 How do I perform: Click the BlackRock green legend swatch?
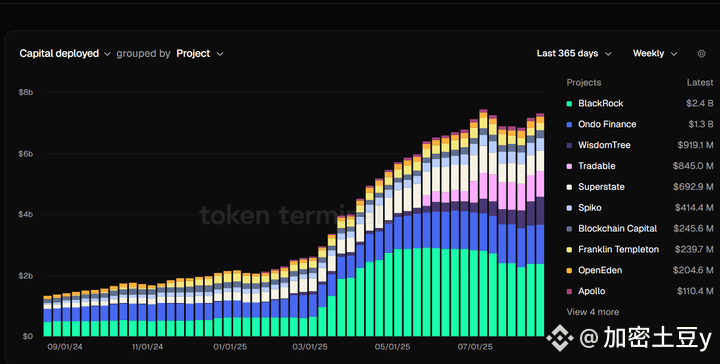569,104
